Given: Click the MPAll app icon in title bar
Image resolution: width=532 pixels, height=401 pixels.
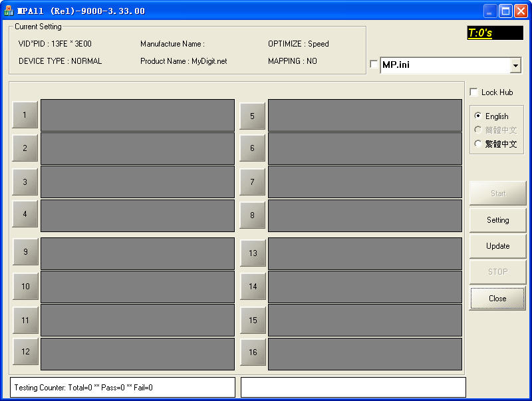Looking at the screenshot, I should pos(9,11).
